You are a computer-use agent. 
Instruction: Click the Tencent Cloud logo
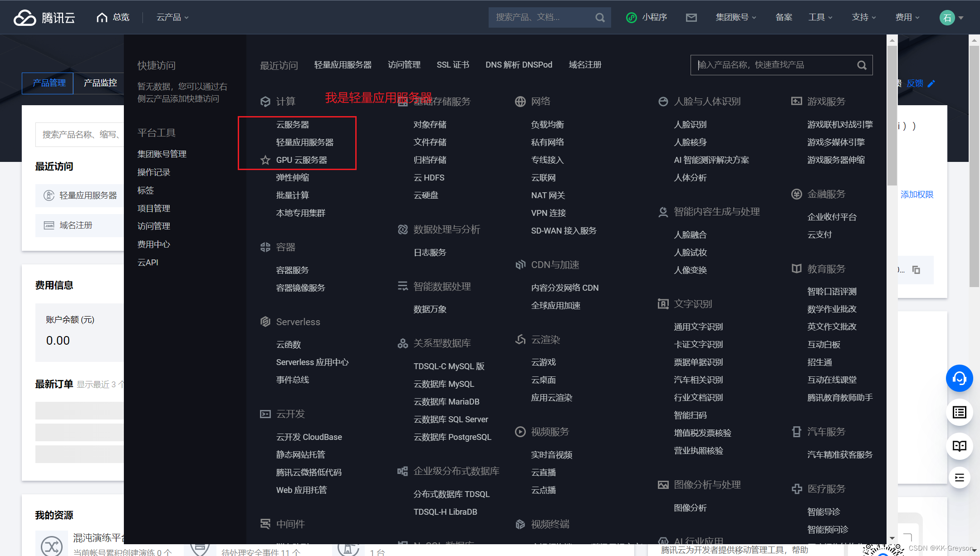tap(44, 17)
